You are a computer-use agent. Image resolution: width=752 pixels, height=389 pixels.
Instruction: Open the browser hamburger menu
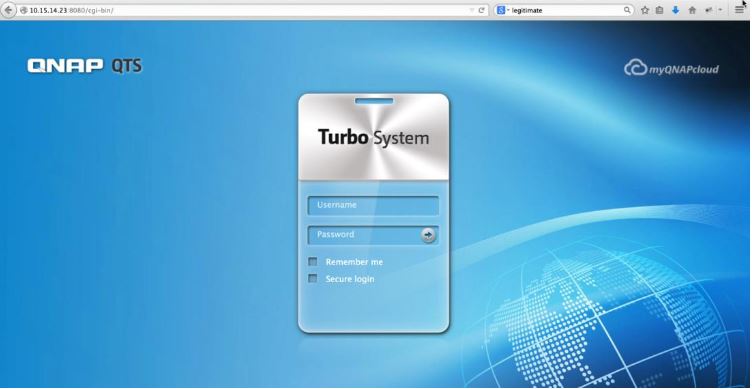[x=740, y=10]
